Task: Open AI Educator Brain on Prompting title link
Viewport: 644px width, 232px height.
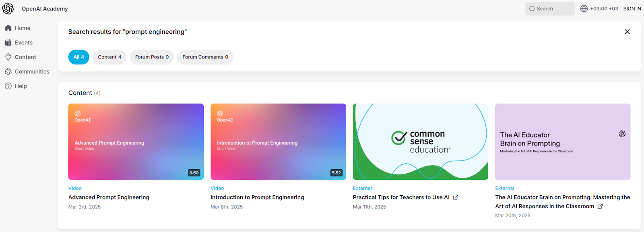Action: tap(563, 202)
